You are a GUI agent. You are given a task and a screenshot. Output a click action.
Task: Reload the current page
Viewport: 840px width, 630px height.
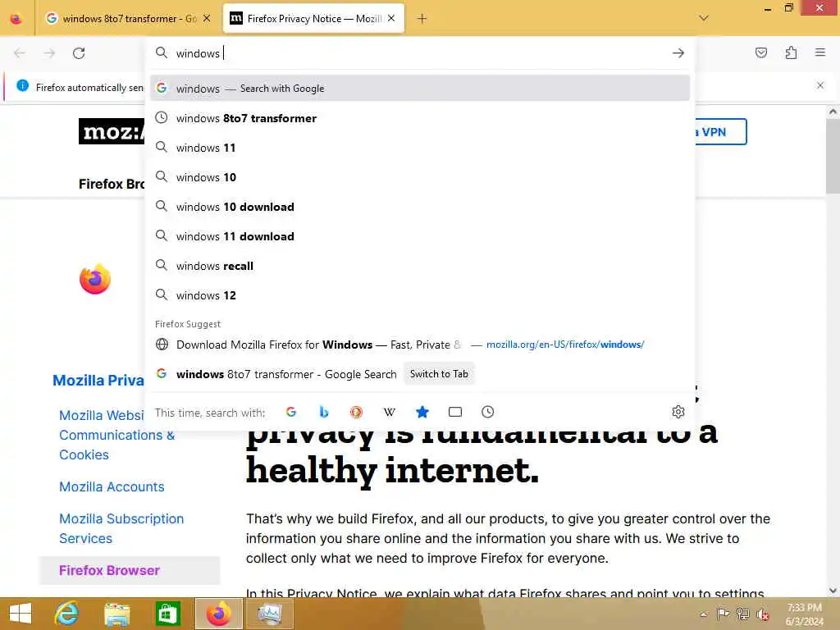tap(79, 53)
